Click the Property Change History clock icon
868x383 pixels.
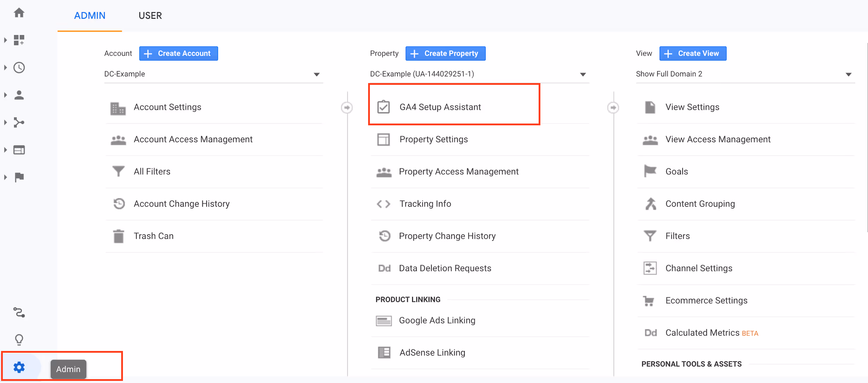click(384, 236)
